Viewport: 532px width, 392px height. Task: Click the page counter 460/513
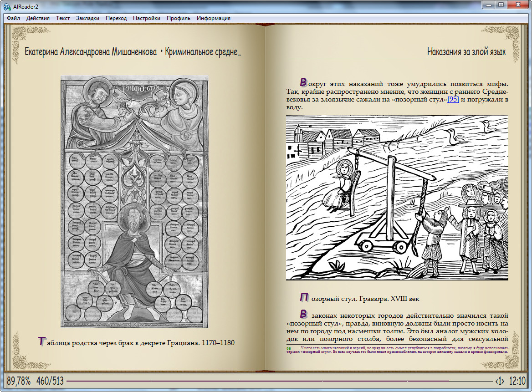[50, 381]
